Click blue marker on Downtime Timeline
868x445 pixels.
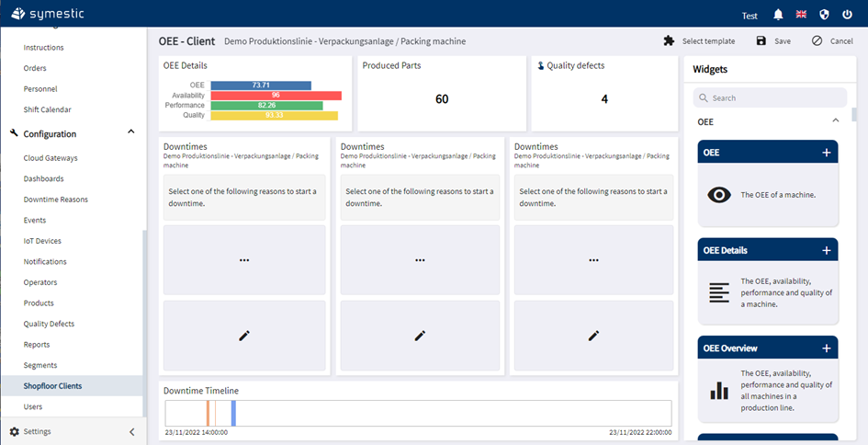pos(233,413)
